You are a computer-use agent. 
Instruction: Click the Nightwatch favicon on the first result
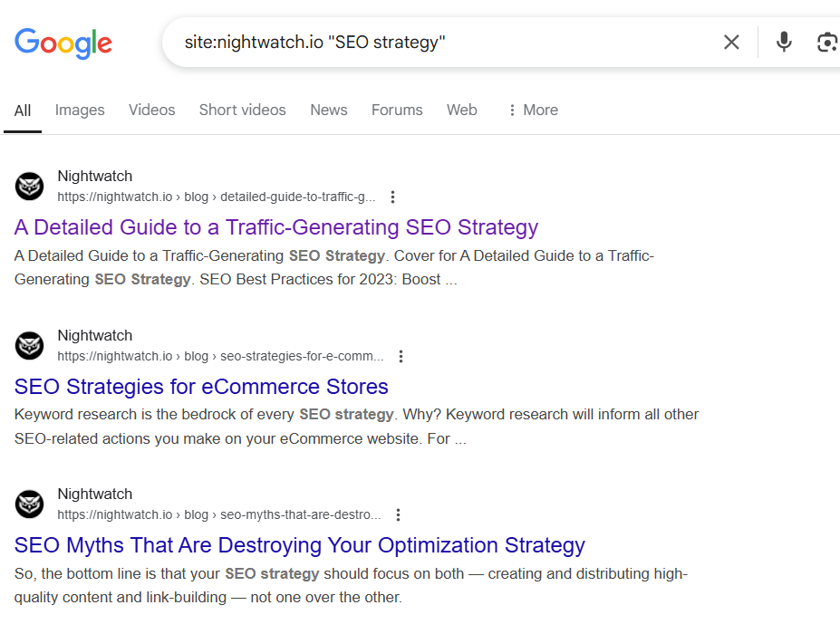[x=29, y=186]
